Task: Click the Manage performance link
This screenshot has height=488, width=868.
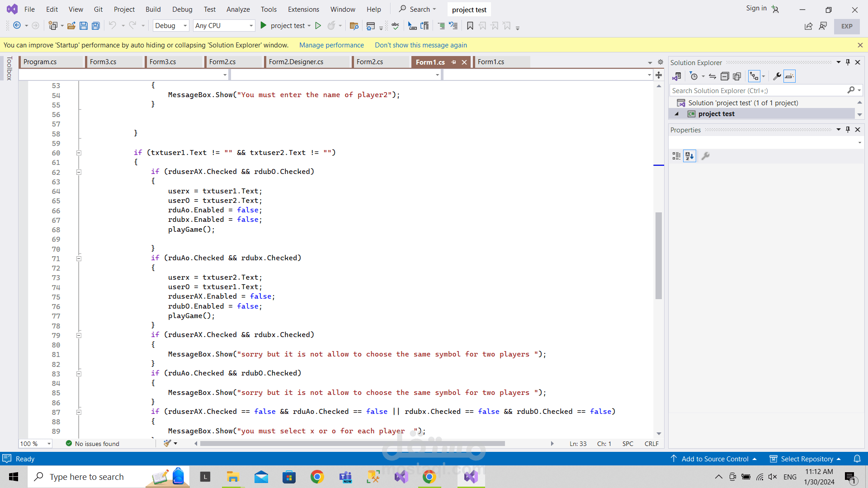Action: coord(331,45)
